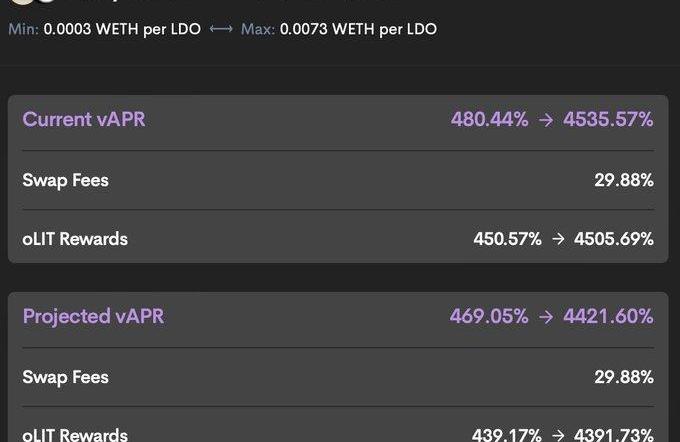
Task: Click the arrow in Current vAPR range
Action: [546, 120]
